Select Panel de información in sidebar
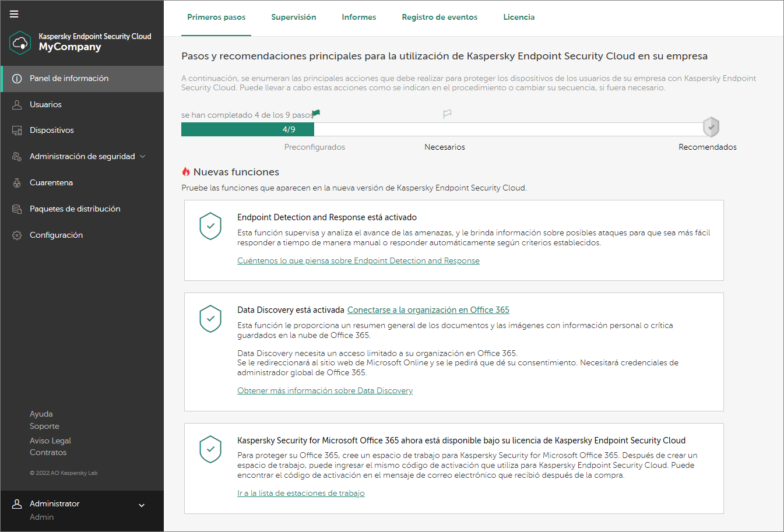The height and width of the screenshot is (532, 784). [x=82, y=79]
